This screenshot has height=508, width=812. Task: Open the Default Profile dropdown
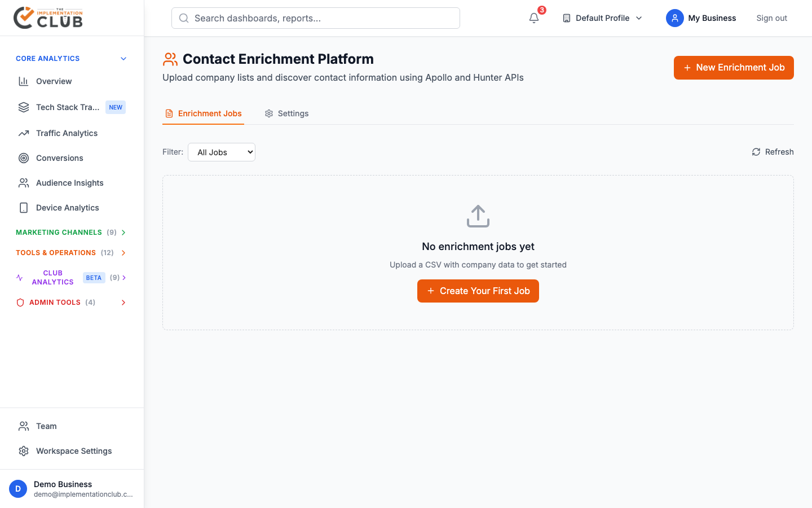click(602, 17)
